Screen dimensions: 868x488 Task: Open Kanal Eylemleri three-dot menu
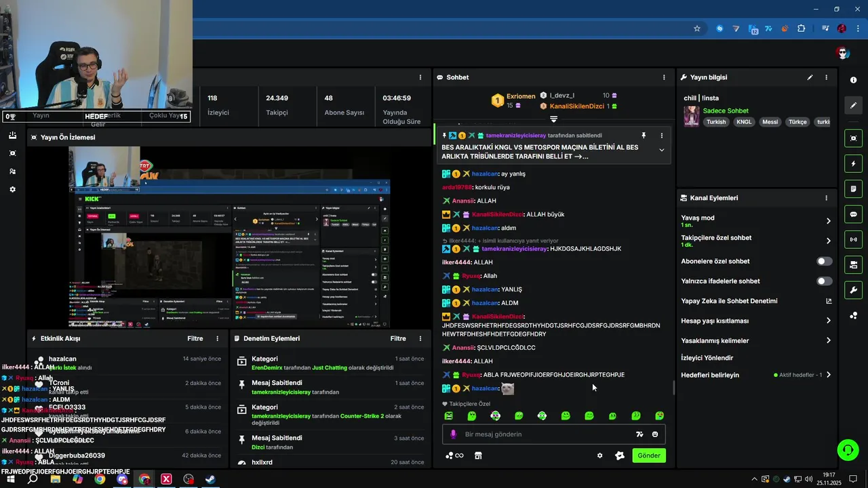(x=826, y=198)
